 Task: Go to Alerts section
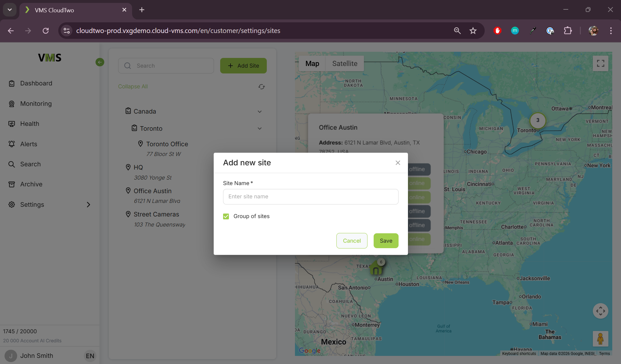click(x=28, y=144)
